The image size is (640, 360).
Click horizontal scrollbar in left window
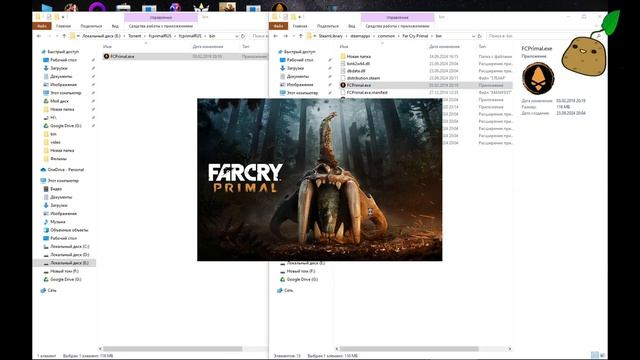[x=173, y=349]
